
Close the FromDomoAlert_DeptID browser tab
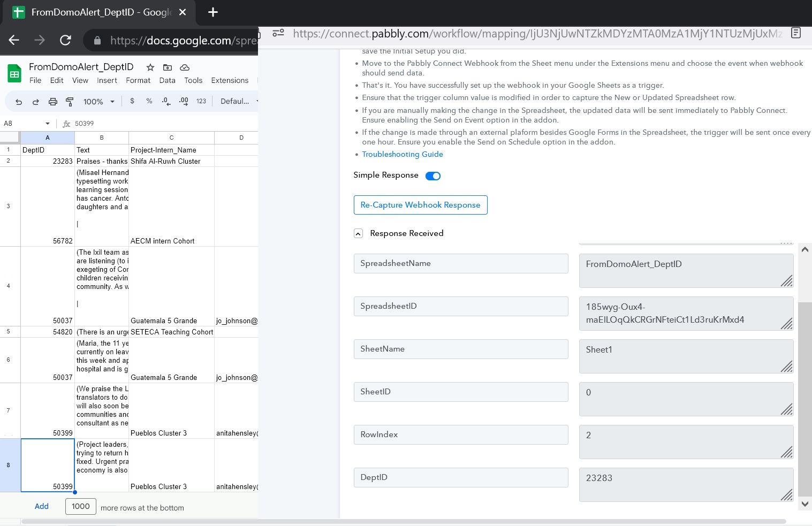pos(183,12)
